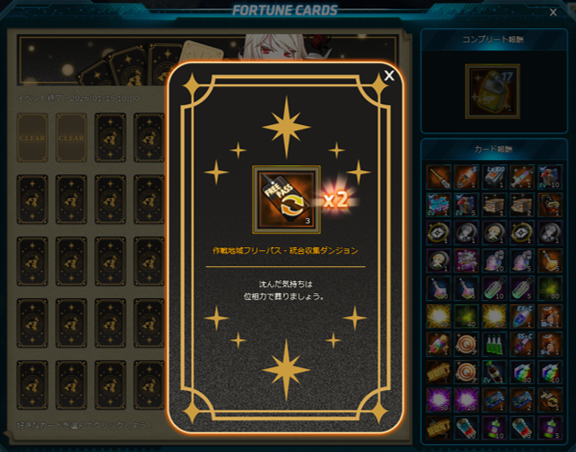This screenshot has width=576, height=452.
Task: Click the purple treasure chest reward icon
Action: pos(467,260)
